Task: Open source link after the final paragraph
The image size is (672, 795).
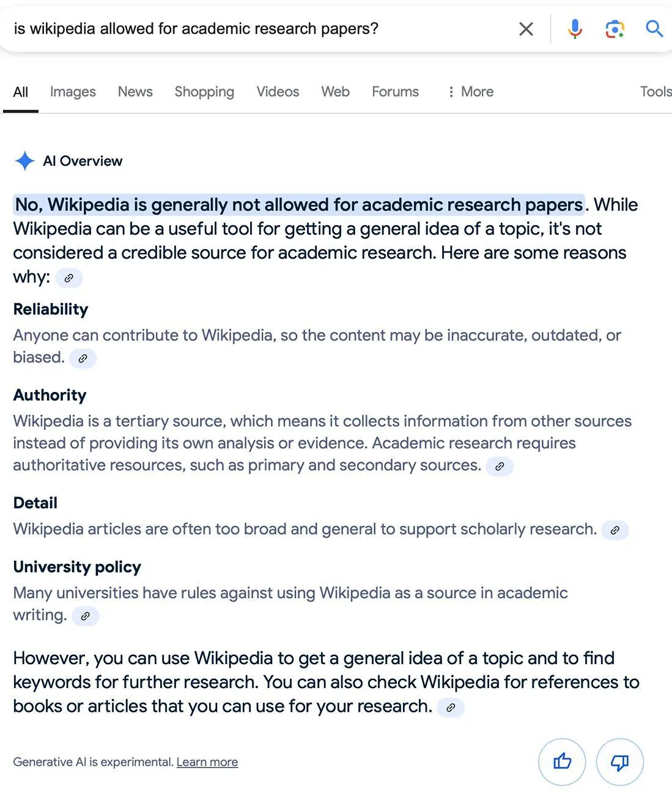Action: pos(451,708)
